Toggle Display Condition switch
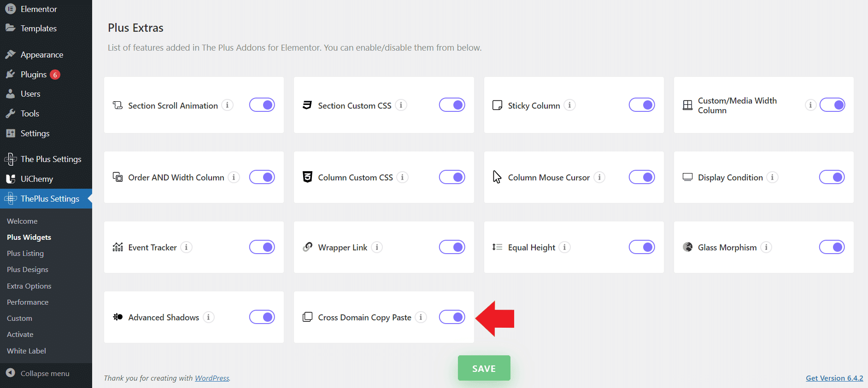Viewport: 868px width, 388px height. 832,177
